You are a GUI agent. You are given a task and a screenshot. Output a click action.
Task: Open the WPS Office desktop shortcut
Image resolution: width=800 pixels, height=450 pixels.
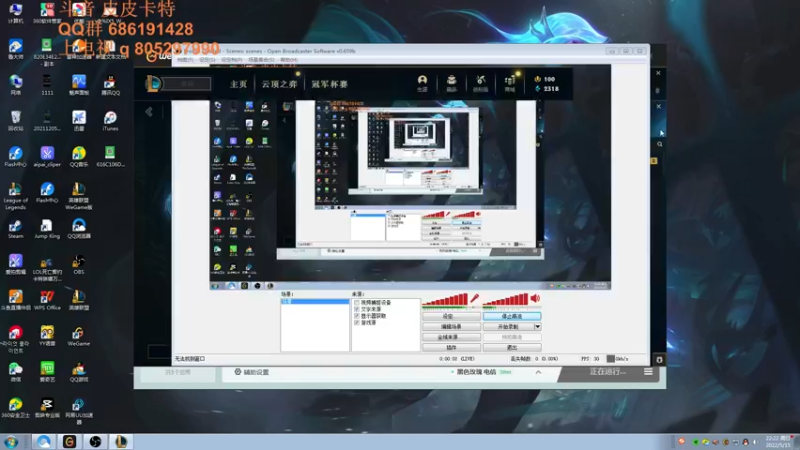click(x=47, y=301)
